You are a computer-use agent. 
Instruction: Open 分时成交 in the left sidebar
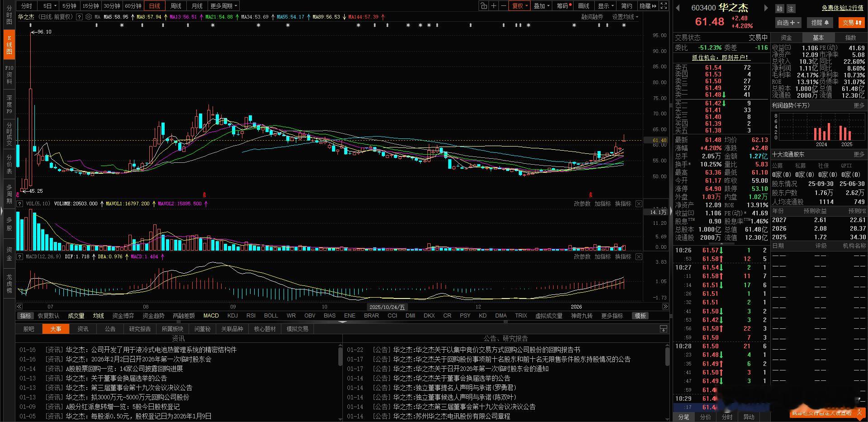(x=9, y=134)
